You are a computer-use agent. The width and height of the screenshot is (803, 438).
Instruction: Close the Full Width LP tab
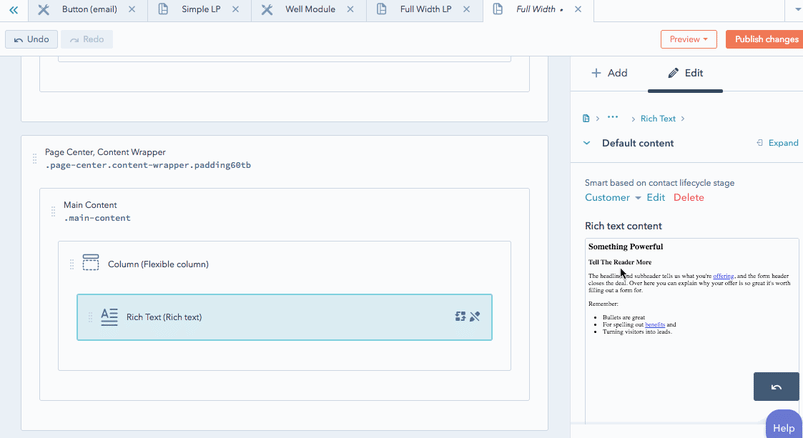tap(467, 9)
